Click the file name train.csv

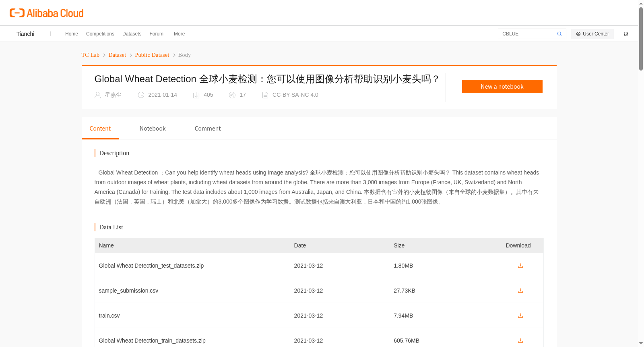(x=109, y=316)
